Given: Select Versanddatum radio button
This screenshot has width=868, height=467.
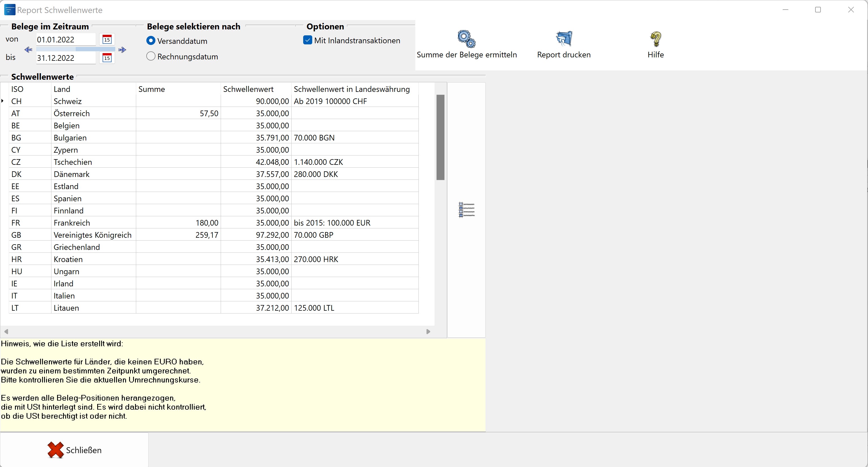Looking at the screenshot, I should (x=151, y=41).
